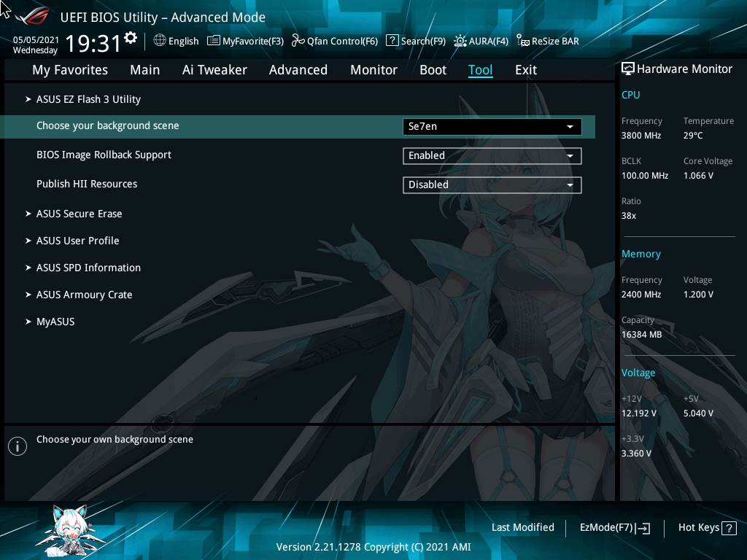The image size is (747, 560).
Task: Click the EzMode exit arrow icon
Action: point(643,528)
